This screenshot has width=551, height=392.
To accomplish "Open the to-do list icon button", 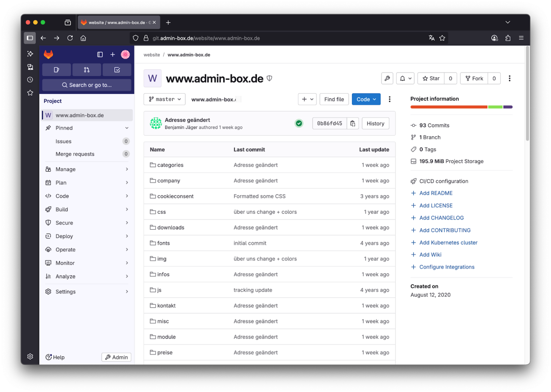I will pos(117,70).
